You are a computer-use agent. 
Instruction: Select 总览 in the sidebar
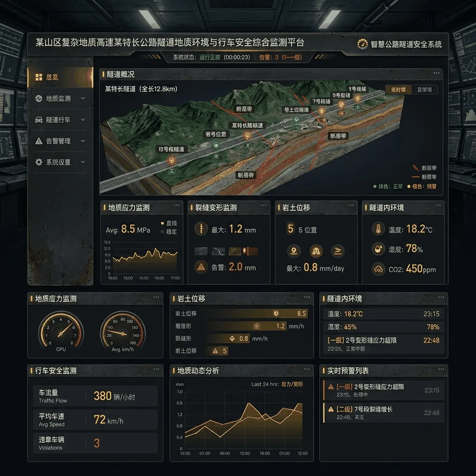[60, 77]
